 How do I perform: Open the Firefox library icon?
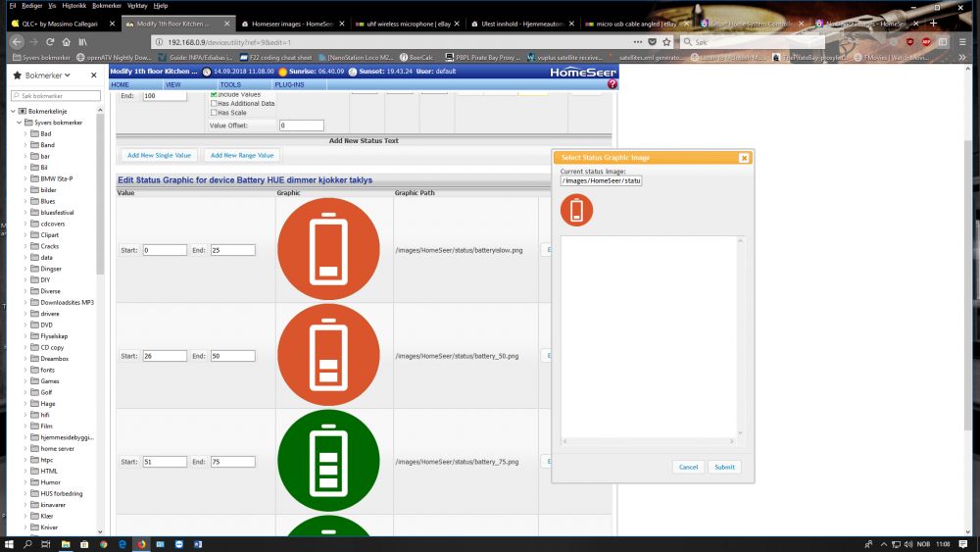click(x=83, y=42)
